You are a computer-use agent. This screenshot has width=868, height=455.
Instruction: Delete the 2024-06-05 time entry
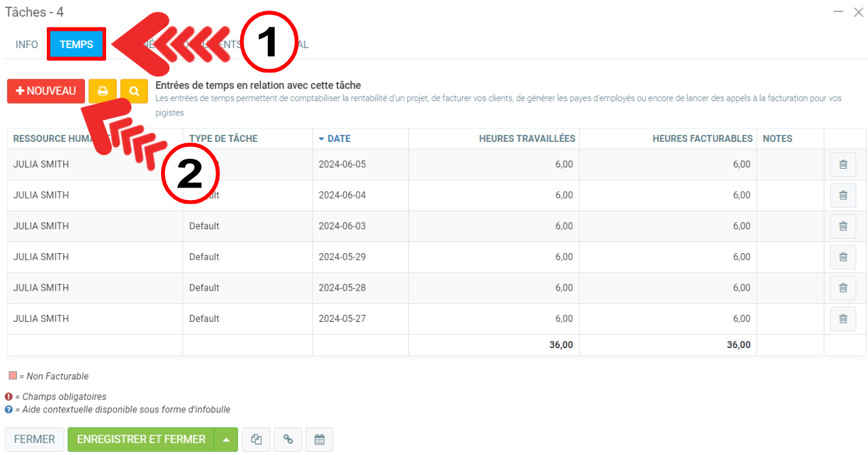coord(842,164)
